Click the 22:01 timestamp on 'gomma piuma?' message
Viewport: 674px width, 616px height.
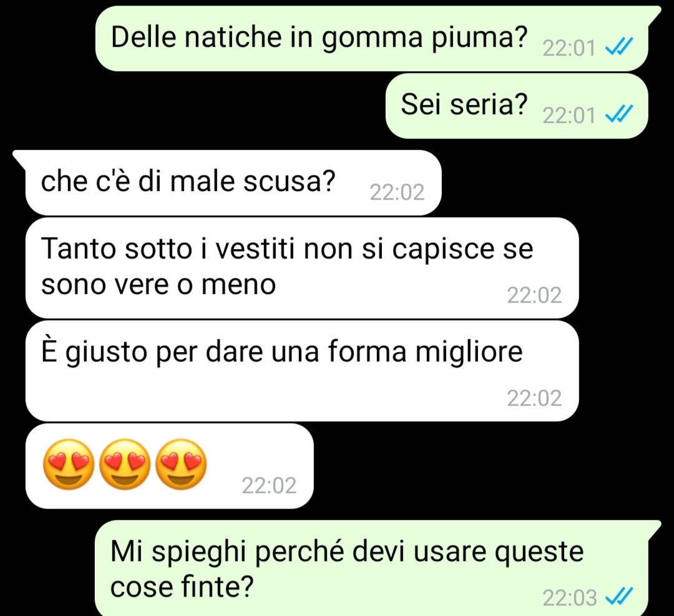569,48
